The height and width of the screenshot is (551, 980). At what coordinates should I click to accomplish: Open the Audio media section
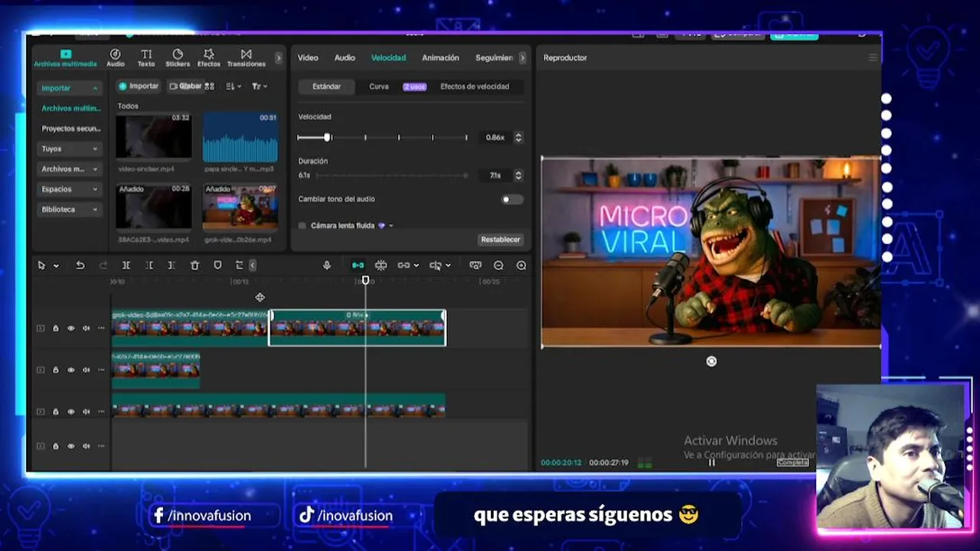pos(116,58)
